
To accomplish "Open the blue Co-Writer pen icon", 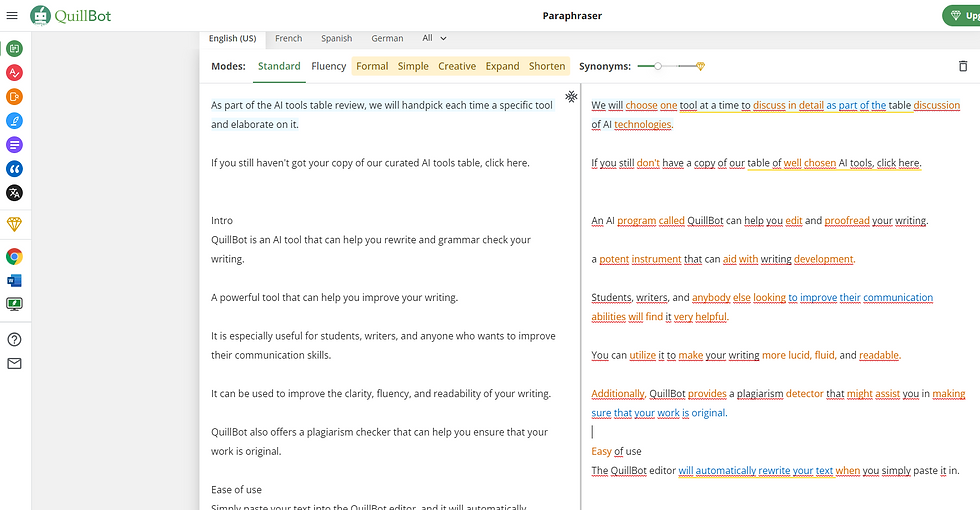I will click(x=14, y=121).
